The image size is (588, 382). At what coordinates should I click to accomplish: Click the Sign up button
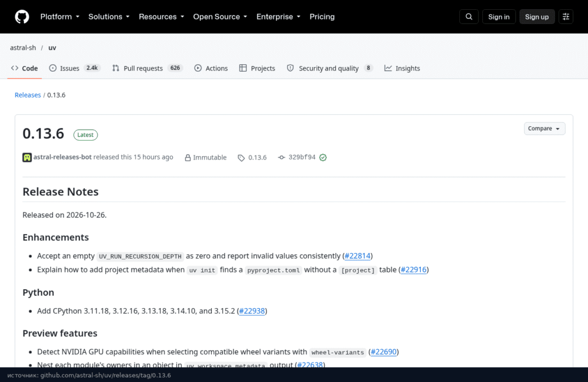pyautogui.click(x=537, y=17)
